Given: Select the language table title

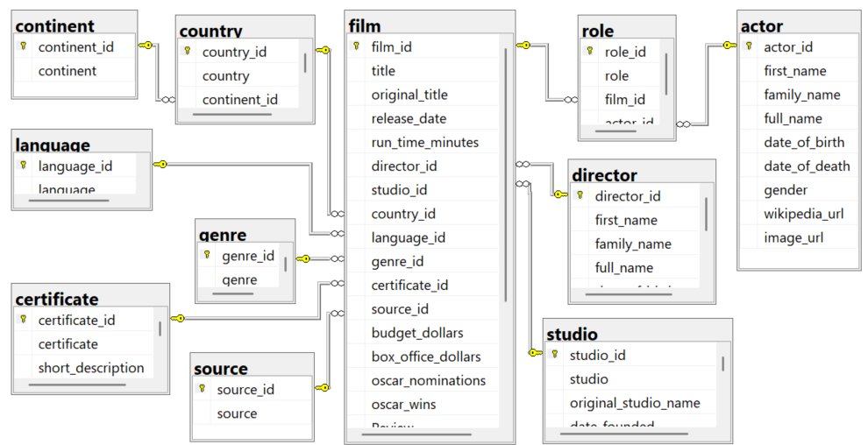Looking at the screenshot, I should tap(82, 142).
